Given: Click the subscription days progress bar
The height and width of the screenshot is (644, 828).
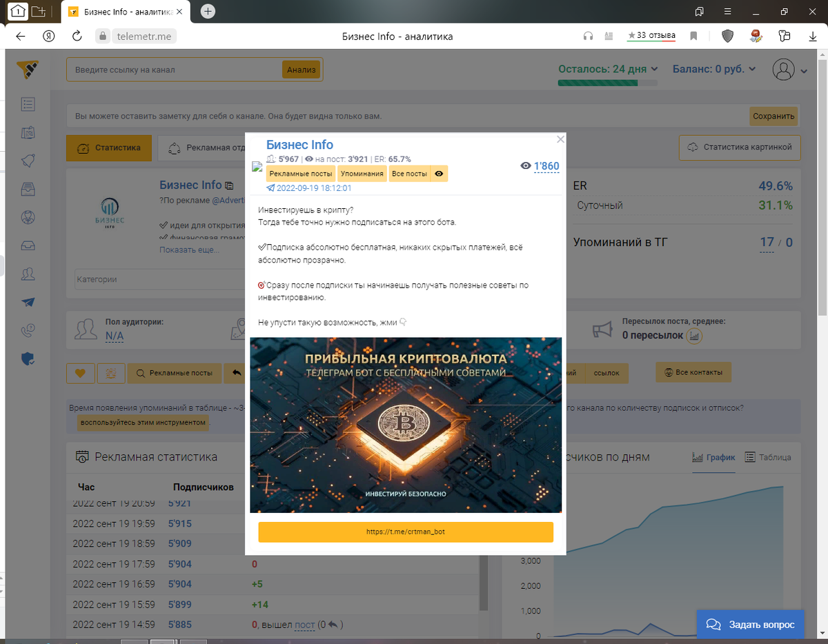Looking at the screenshot, I should [607, 83].
